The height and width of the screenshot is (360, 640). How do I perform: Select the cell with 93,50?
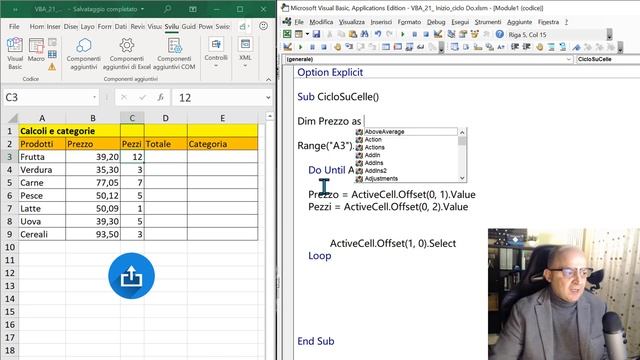[93, 234]
